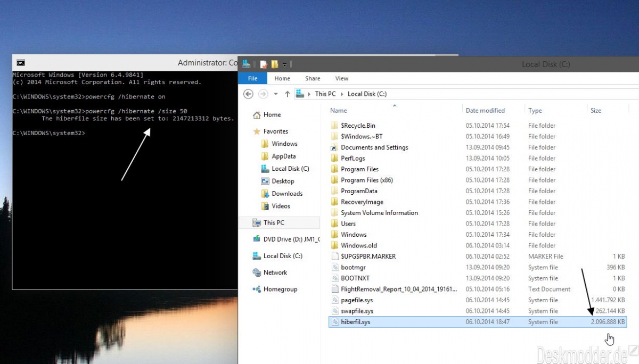Viewport: 639px width, 364px height.
Task: Click the Windows.old folder icon
Action: pos(334,246)
